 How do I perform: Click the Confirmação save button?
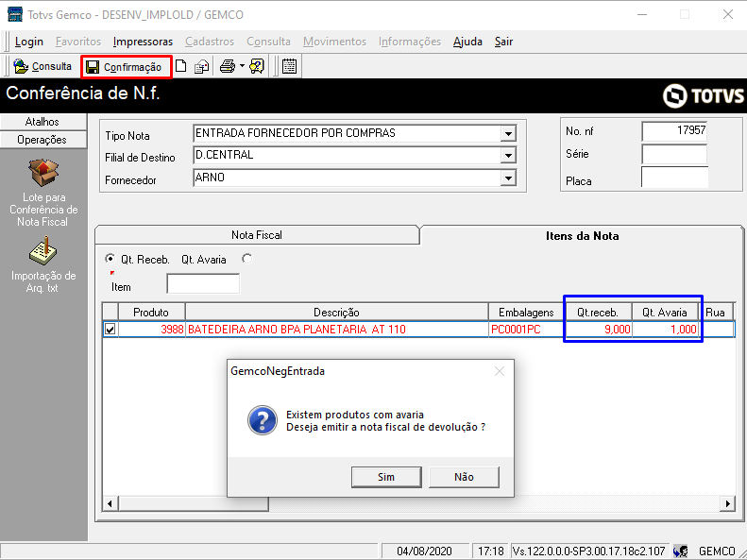tap(126, 67)
